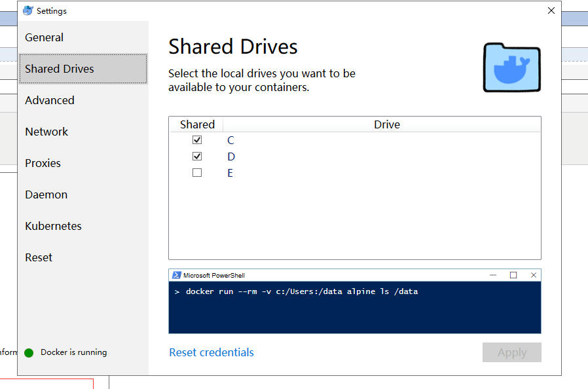This screenshot has height=389, width=588.
Task: Close the Settings window
Action: 551,10
